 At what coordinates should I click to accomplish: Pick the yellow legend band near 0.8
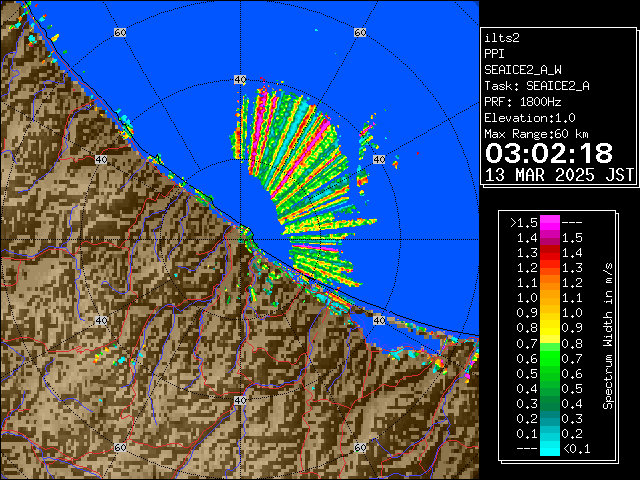(550, 328)
